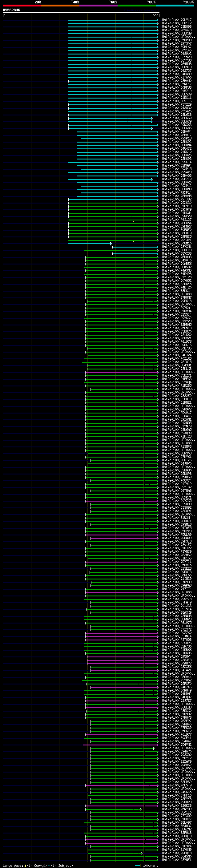Open hit UniRef100_A9P8R3
This screenshot has height=868, width=197.
click(x=177, y=802)
